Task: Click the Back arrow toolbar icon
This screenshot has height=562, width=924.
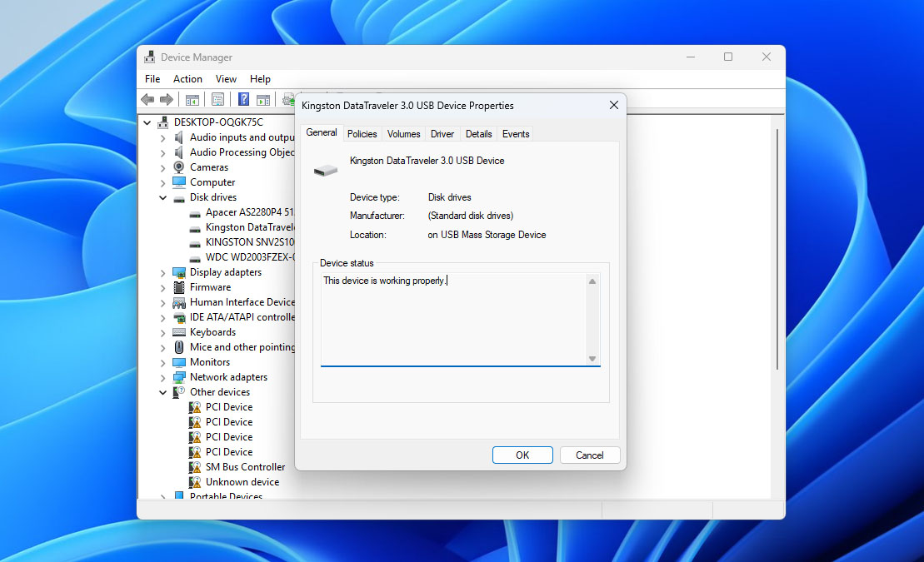Action: 147,100
